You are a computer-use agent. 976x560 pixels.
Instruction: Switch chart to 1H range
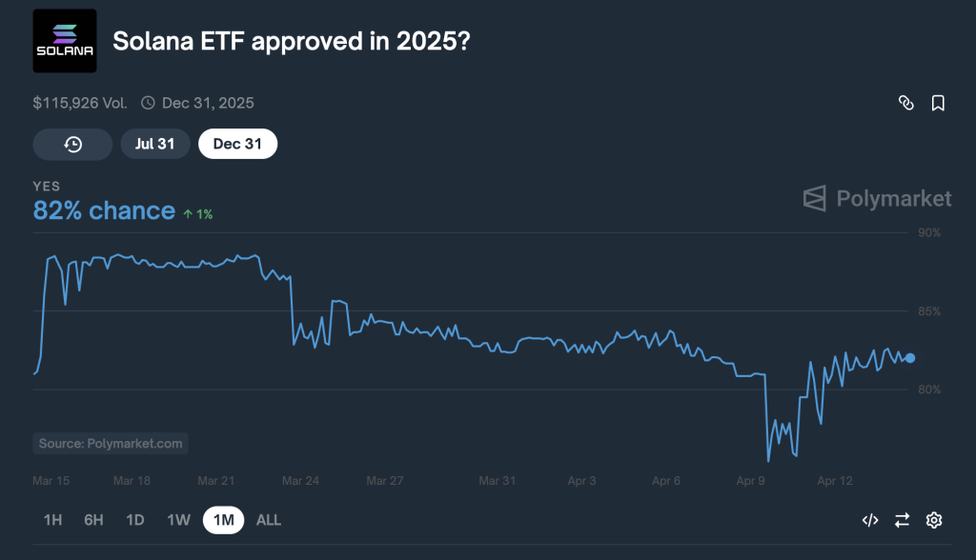pyautogui.click(x=53, y=520)
